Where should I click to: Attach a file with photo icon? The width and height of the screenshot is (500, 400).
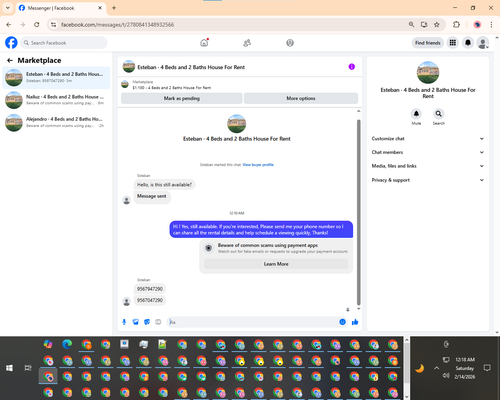(136, 322)
